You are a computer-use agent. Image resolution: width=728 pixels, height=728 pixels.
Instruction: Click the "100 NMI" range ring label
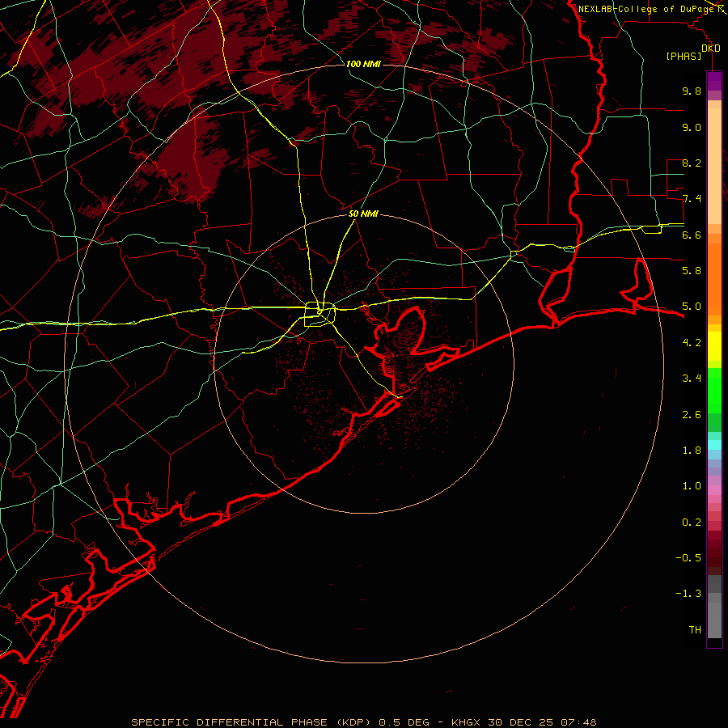click(x=363, y=64)
